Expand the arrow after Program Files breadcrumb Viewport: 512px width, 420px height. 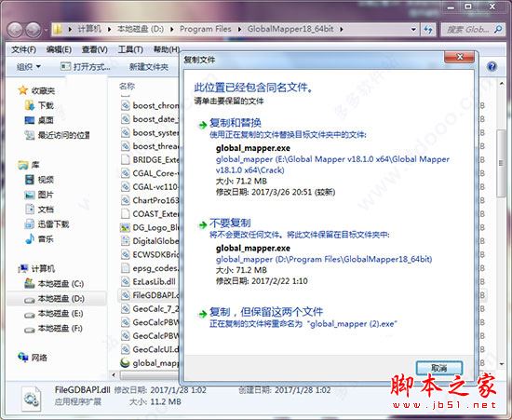click(239, 30)
